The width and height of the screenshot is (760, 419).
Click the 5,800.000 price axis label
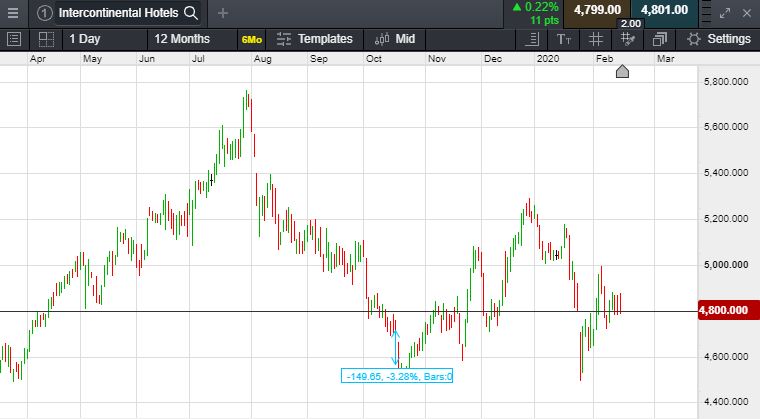(726, 81)
